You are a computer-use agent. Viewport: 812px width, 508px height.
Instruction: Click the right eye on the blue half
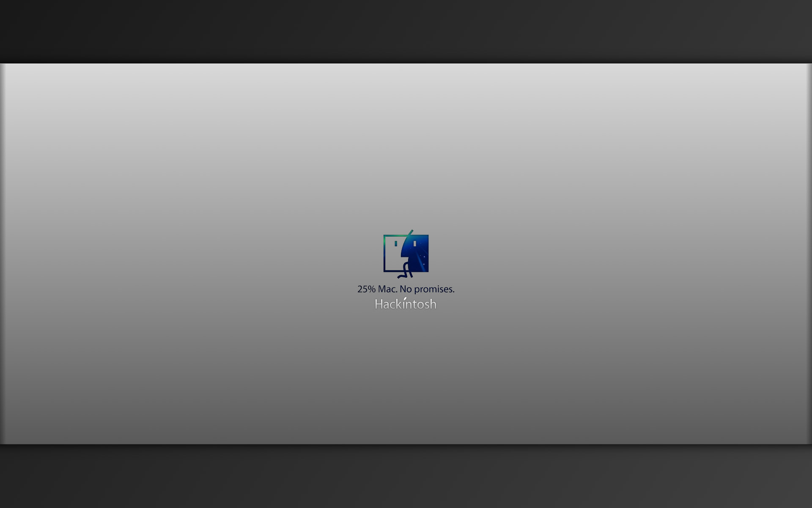(415, 243)
